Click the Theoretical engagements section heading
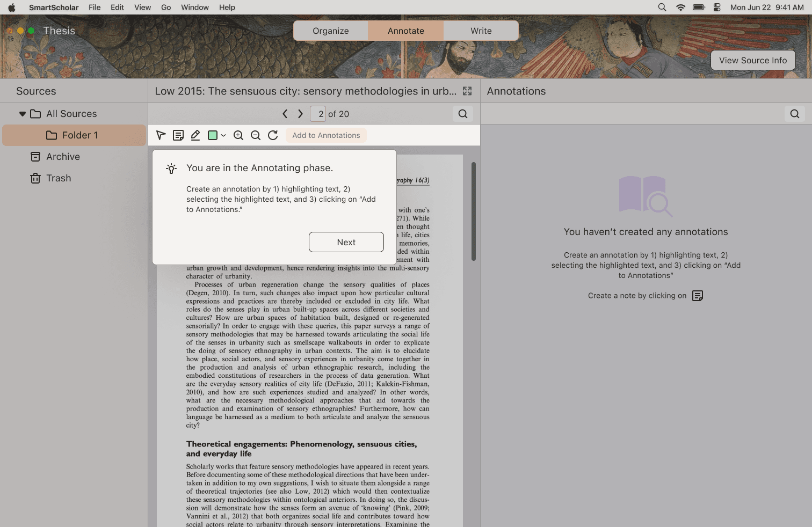The image size is (812, 527). [x=301, y=449]
